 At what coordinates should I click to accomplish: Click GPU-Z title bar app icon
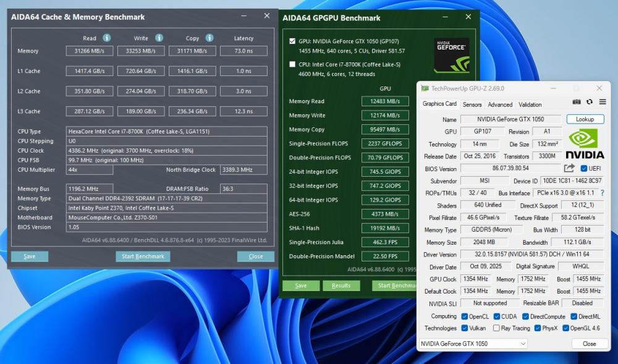coord(425,88)
